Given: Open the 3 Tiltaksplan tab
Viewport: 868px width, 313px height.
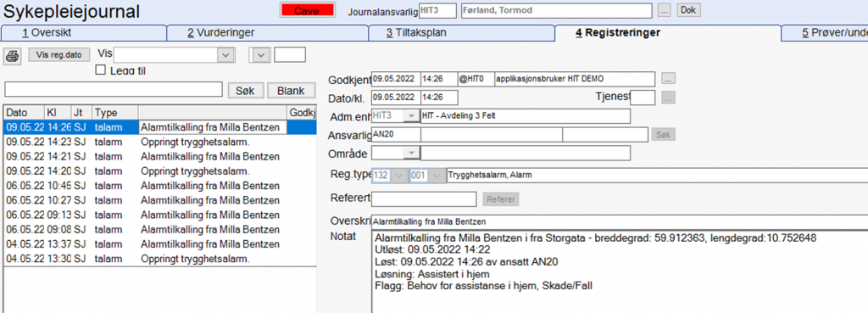Looking at the screenshot, I should 462,33.
